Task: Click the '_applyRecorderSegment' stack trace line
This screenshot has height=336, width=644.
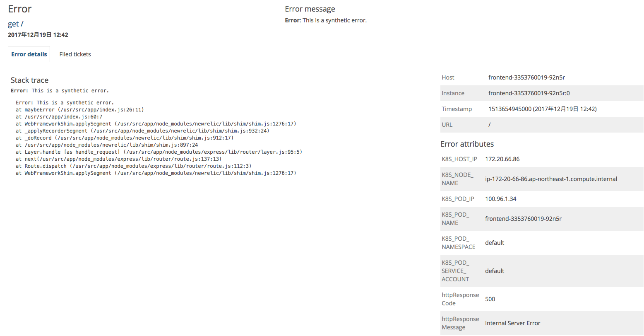Action: (x=143, y=131)
